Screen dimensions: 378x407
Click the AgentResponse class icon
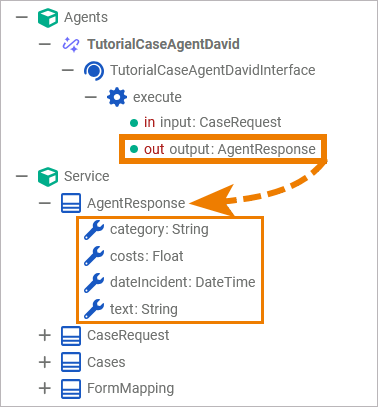coord(71,203)
